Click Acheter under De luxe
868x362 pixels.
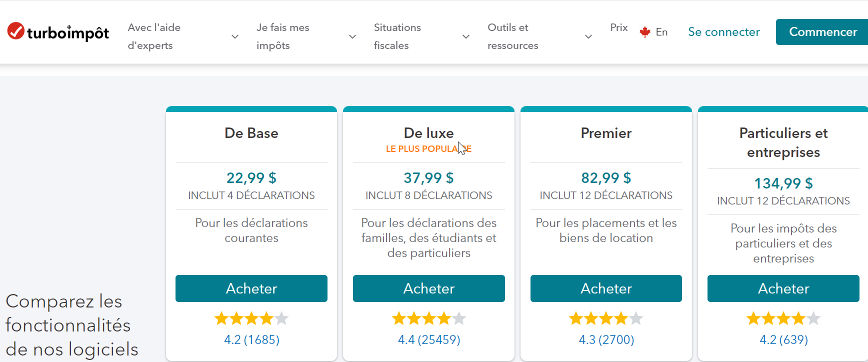point(429,288)
